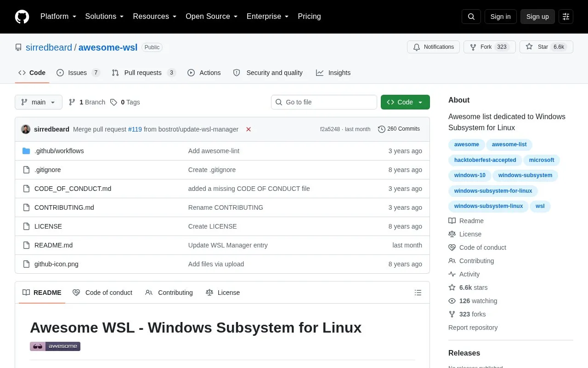This screenshot has height=368, width=588.
Task: Select the windows-subsystem-for-linux topic tag
Action: tap(493, 191)
